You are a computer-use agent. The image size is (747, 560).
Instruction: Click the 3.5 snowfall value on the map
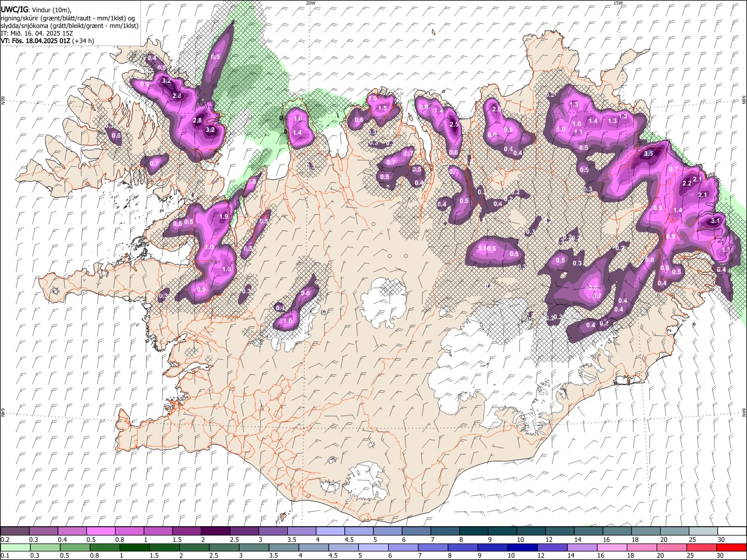click(648, 153)
